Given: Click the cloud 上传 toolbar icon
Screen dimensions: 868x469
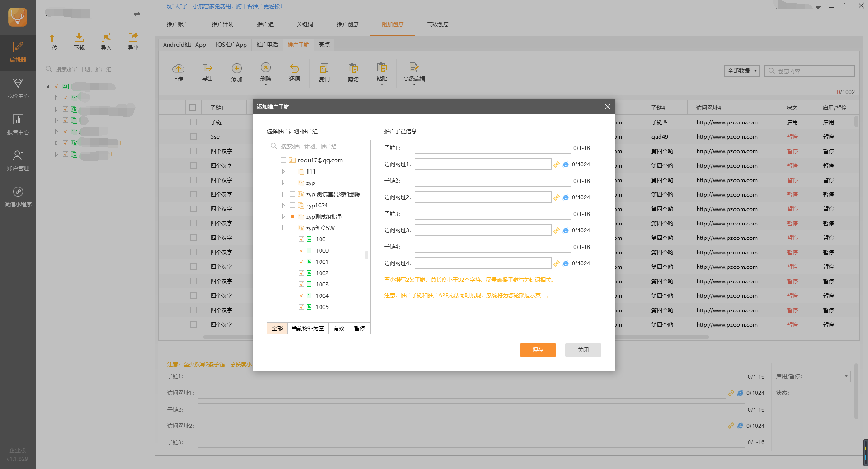Looking at the screenshot, I should pyautogui.click(x=178, y=72).
